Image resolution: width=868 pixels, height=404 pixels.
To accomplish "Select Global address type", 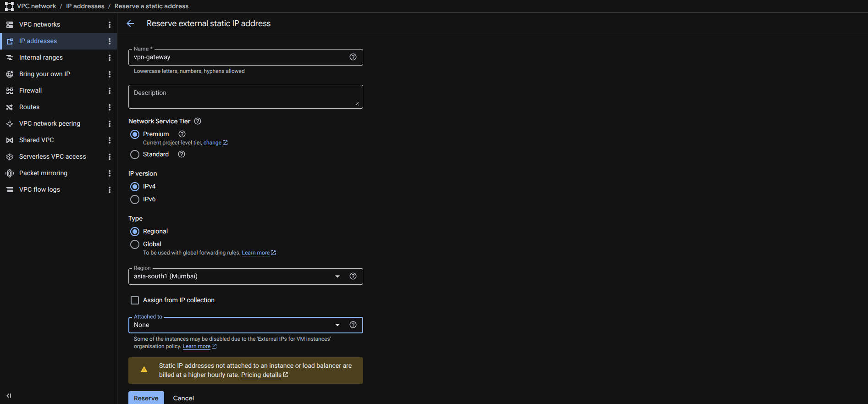I will click(135, 244).
